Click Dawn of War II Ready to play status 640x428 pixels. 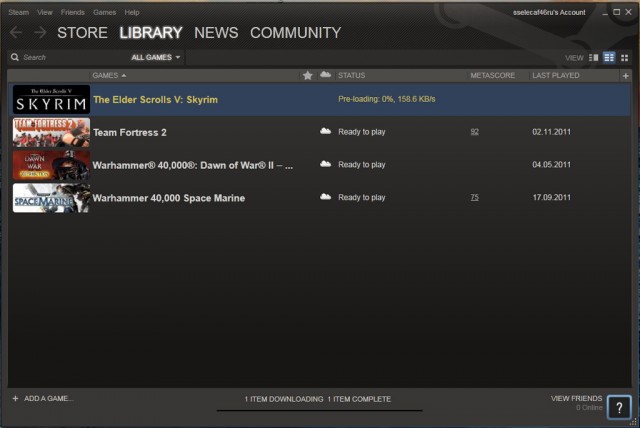(362, 164)
